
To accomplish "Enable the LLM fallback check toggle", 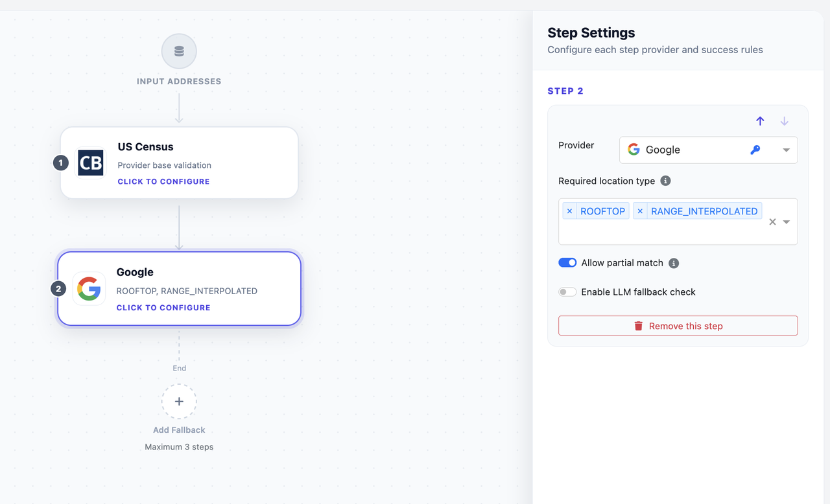I will tap(567, 292).
